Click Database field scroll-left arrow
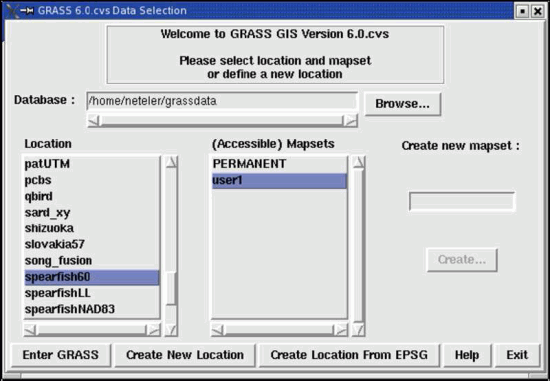 (x=94, y=121)
